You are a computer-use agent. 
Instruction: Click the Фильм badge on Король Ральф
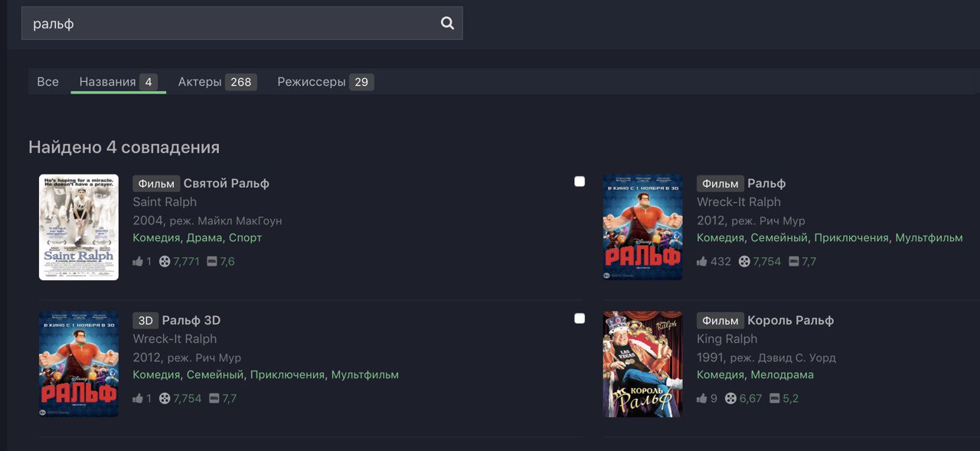pos(720,320)
